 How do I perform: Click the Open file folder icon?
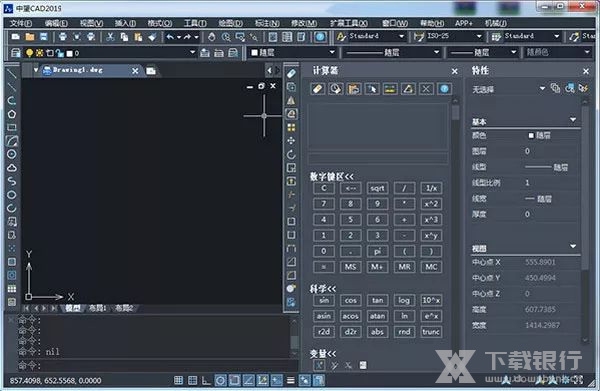[30, 37]
